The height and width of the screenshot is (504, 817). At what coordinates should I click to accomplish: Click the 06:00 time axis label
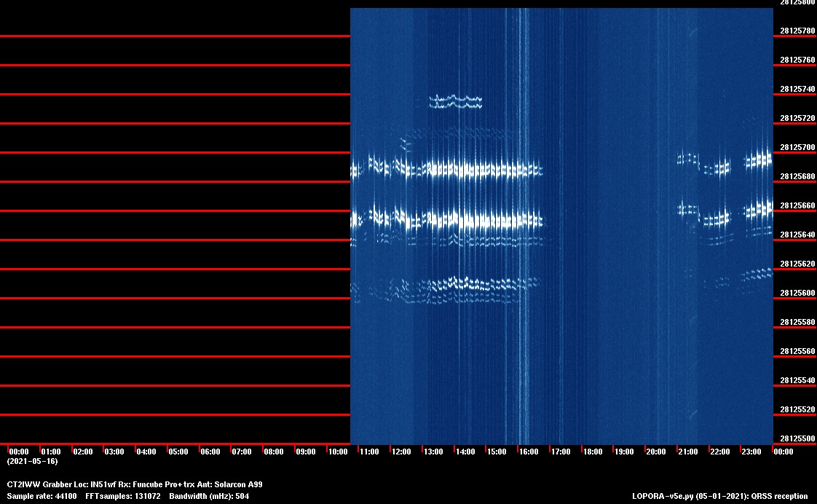click(210, 452)
